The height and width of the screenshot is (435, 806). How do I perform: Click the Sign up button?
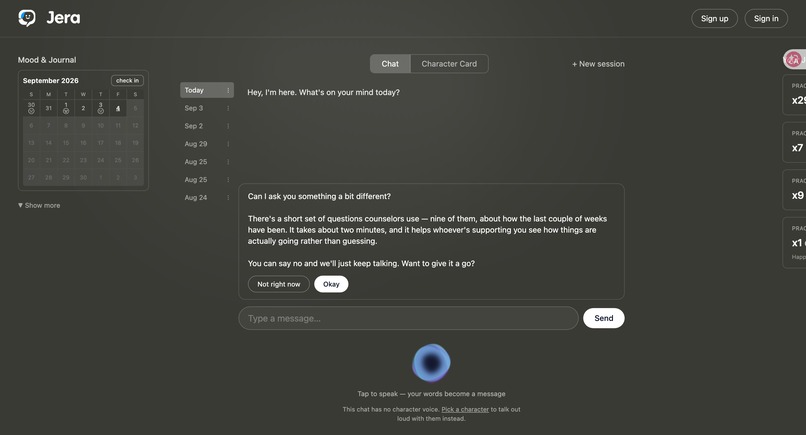coord(715,19)
